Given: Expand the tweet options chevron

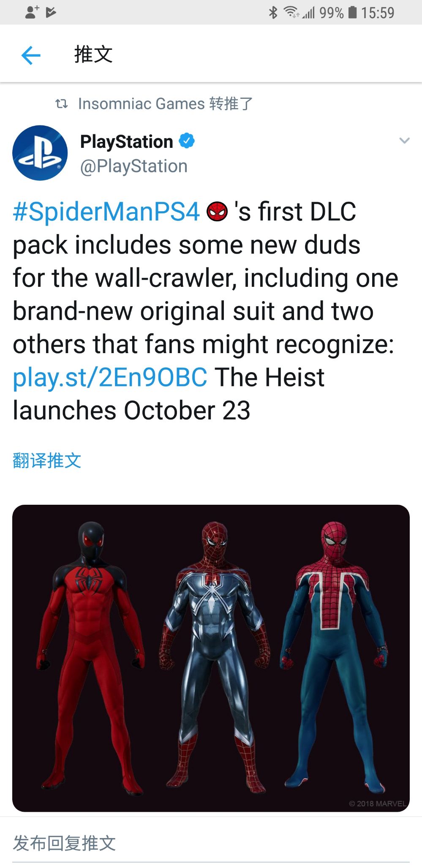Looking at the screenshot, I should pyautogui.click(x=404, y=141).
